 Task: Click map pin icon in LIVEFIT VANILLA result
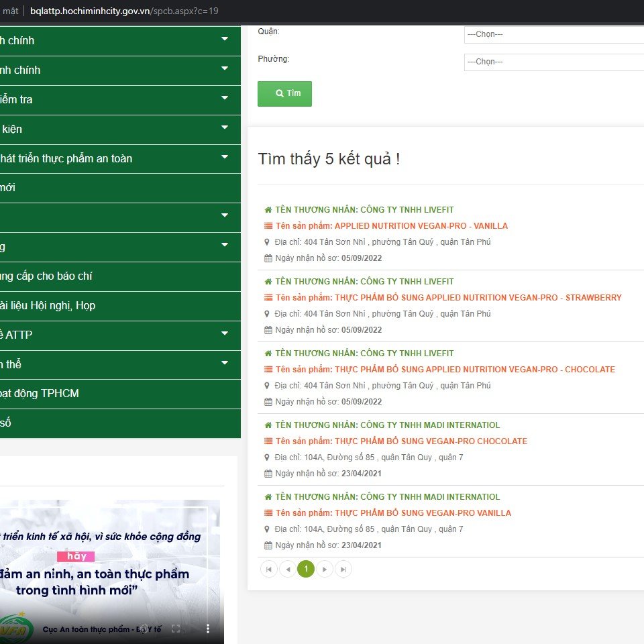pyautogui.click(x=267, y=242)
